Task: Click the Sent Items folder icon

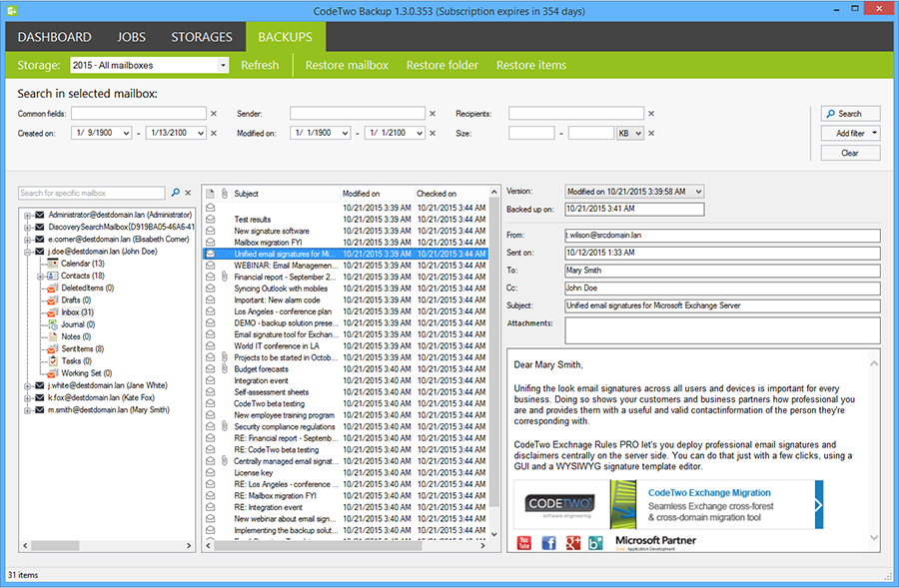Action: 53,348
